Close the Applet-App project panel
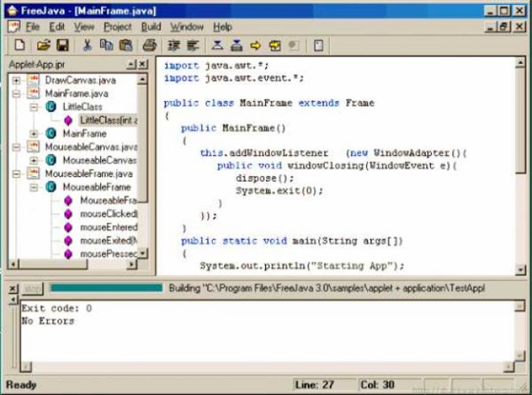The height and width of the screenshot is (395, 532). point(143,64)
